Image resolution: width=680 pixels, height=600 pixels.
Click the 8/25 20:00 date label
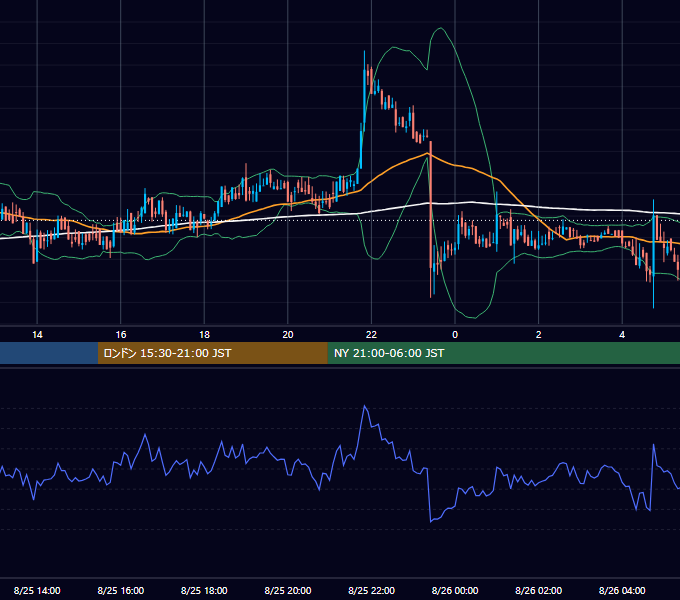288,590
